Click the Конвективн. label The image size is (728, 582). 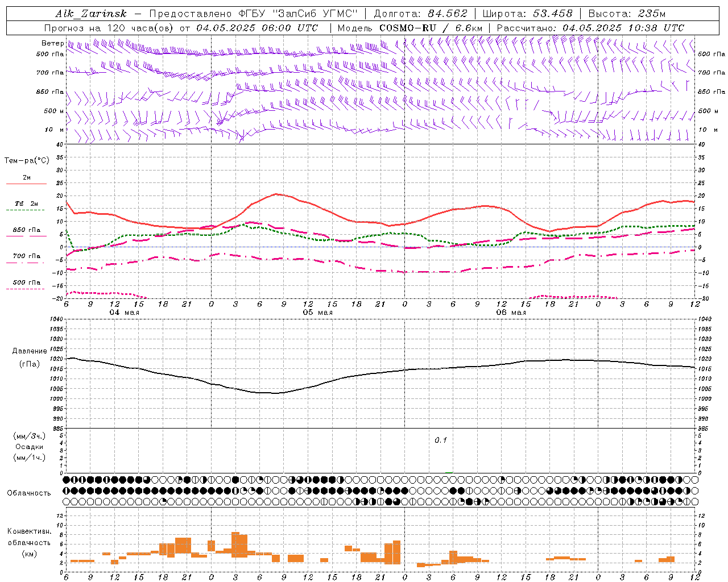click(x=29, y=531)
